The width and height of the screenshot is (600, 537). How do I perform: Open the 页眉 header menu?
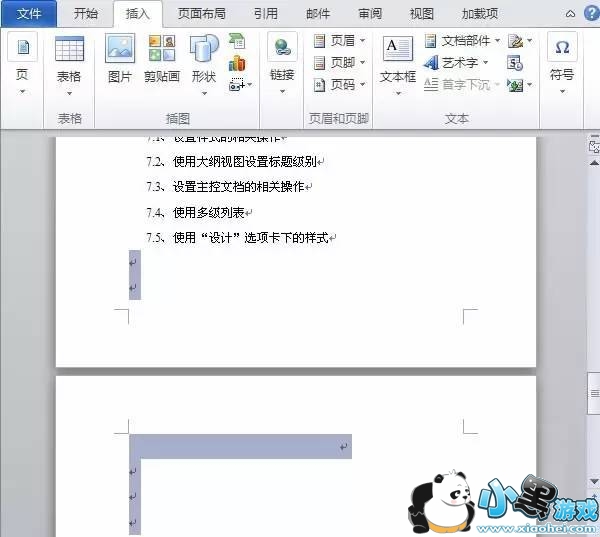[339, 41]
